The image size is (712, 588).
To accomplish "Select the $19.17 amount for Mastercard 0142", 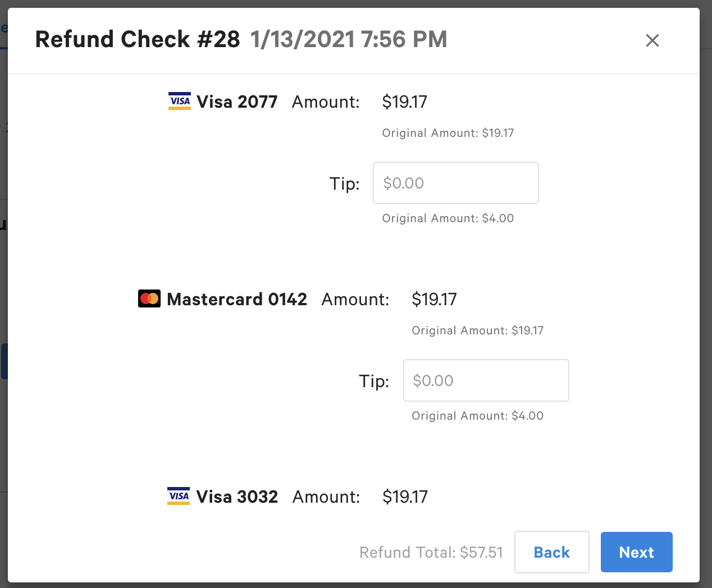I will [435, 299].
